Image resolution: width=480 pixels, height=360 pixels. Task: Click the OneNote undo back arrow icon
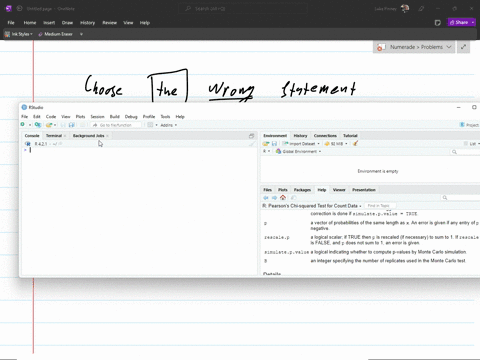pos(19,9)
